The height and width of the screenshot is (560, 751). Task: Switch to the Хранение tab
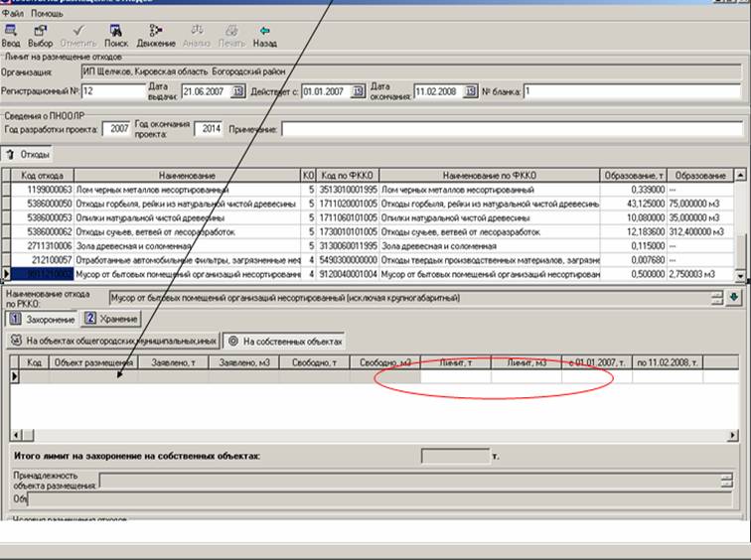click(x=110, y=318)
